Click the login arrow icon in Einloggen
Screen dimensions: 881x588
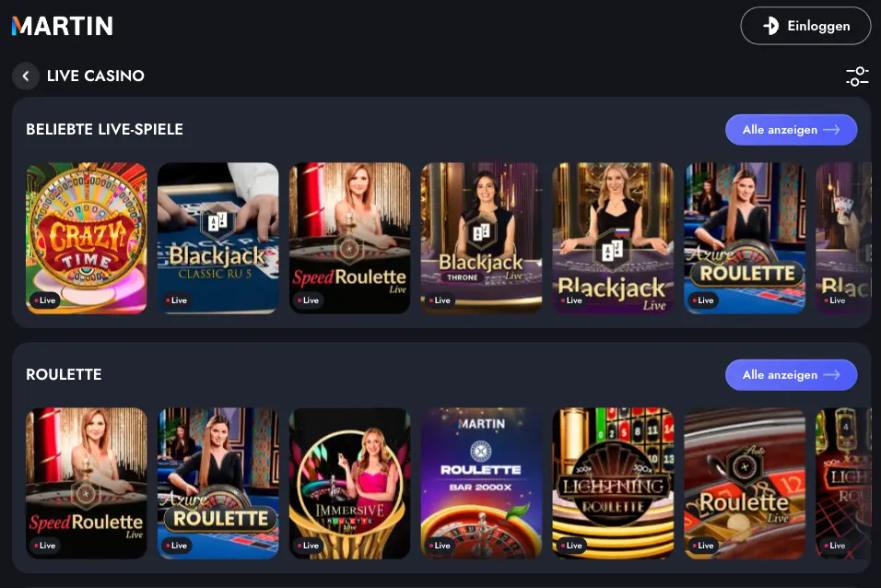[x=770, y=26]
